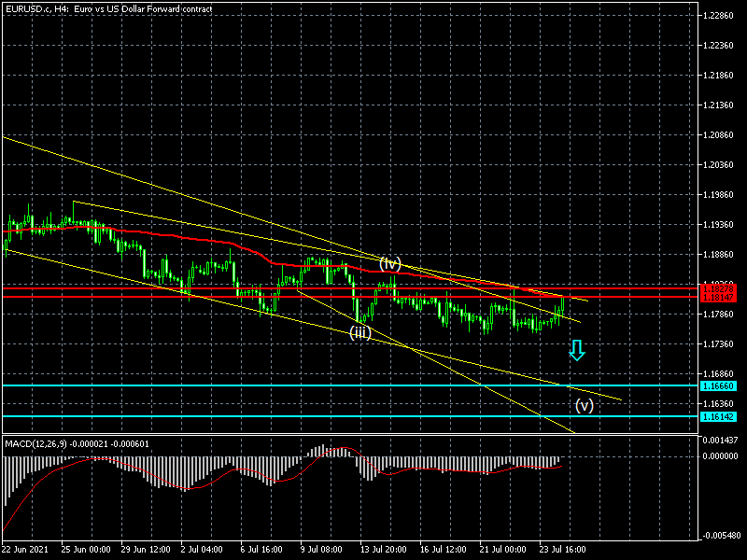The image size is (747, 560).
Task: Click the 13 Jul 20:00 time label
Action: click(x=383, y=551)
